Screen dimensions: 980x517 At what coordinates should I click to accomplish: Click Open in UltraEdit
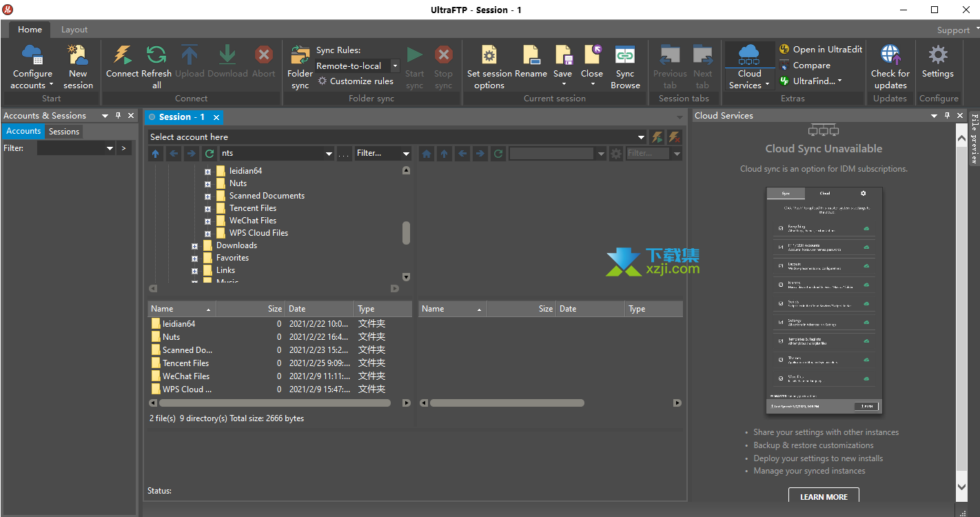821,49
